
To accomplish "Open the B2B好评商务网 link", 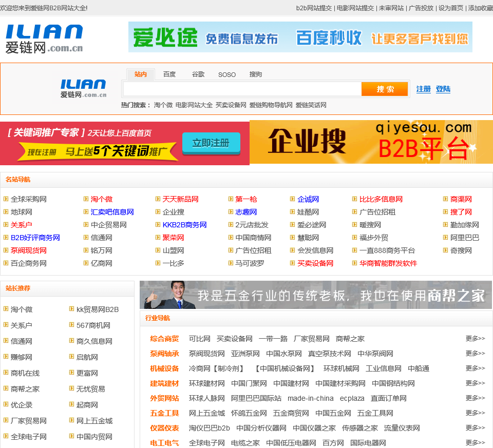I will pos(35,238).
